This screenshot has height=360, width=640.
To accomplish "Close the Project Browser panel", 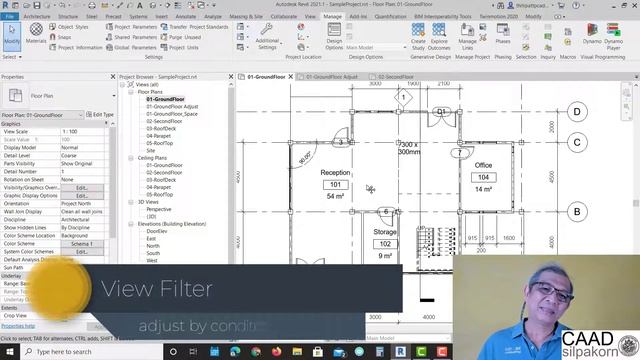I will click(231, 77).
